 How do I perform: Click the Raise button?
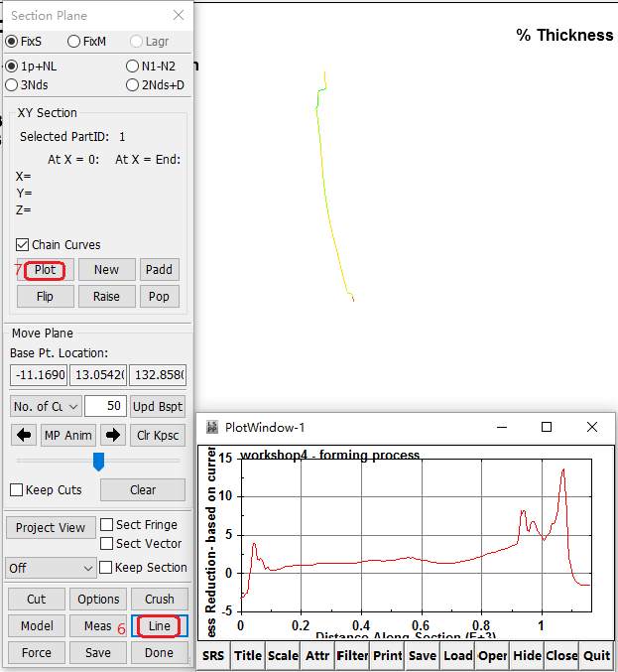click(107, 297)
